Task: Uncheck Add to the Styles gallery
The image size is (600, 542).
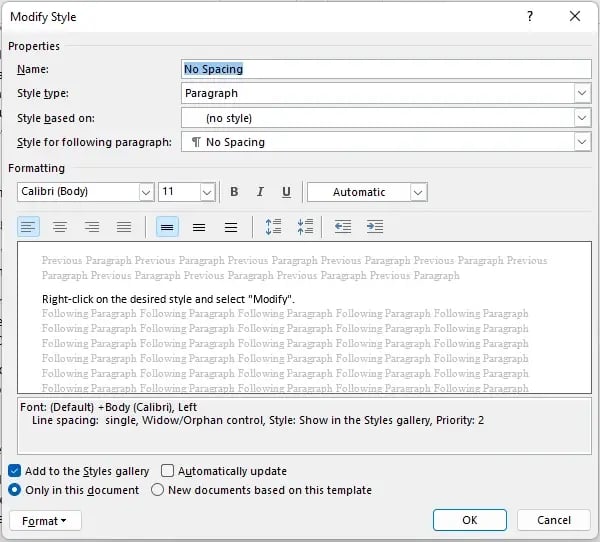Action: click(x=15, y=471)
